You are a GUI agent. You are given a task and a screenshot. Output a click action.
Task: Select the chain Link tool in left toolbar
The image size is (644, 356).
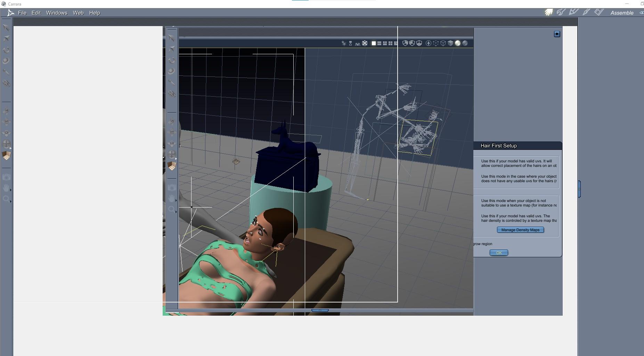[x=6, y=83]
